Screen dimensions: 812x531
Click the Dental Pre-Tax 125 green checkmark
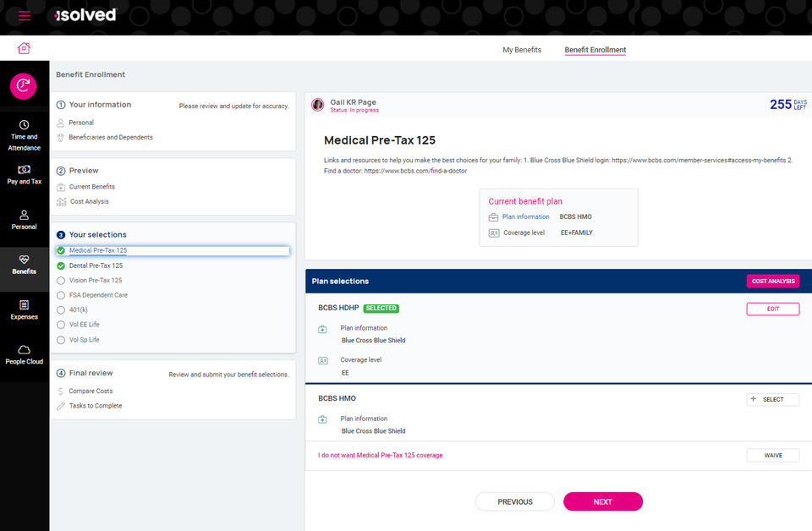(x=61, y=265)
